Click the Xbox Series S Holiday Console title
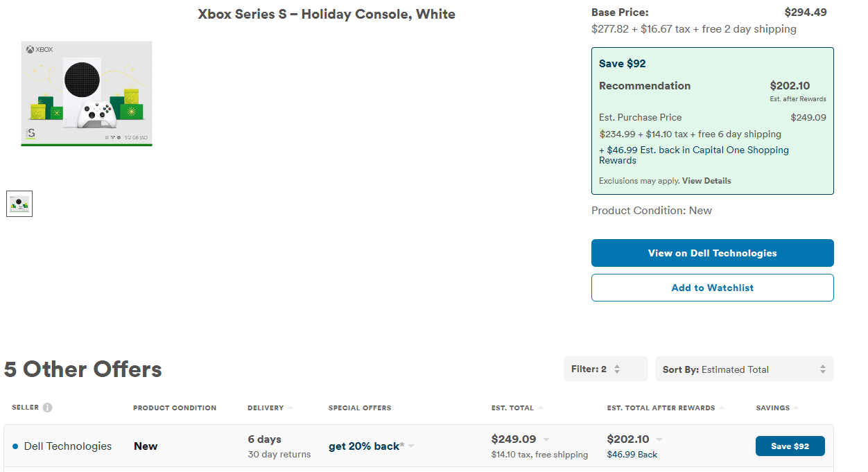868x472 pixels. [x=327, y=15]
